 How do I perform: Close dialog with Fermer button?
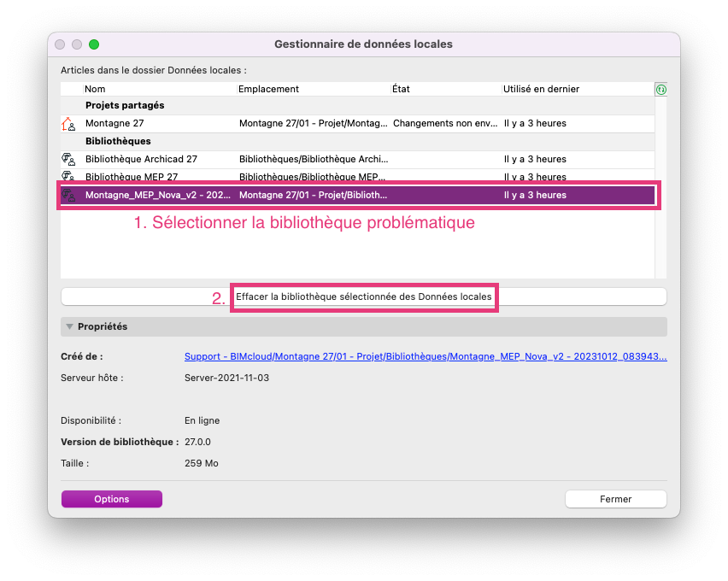pos(616,499)
